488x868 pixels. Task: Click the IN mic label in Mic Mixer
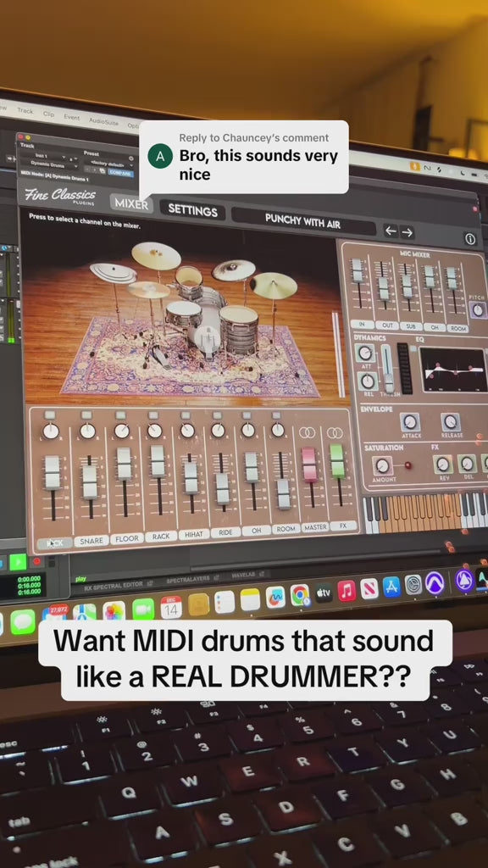pyautogui.click(x=362, y=324)
